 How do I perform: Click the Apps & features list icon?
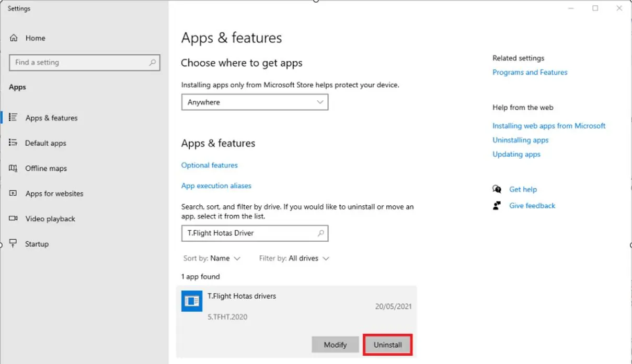14,118
